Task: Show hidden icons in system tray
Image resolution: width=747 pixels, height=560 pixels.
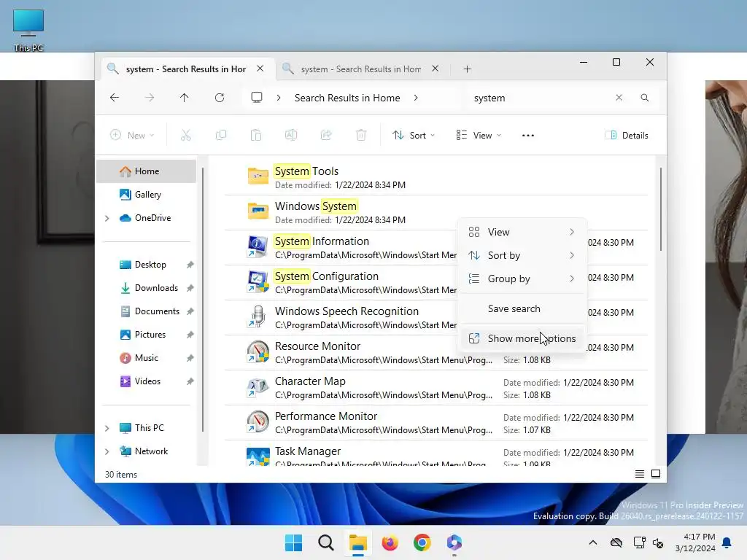Action: point(592,542)
